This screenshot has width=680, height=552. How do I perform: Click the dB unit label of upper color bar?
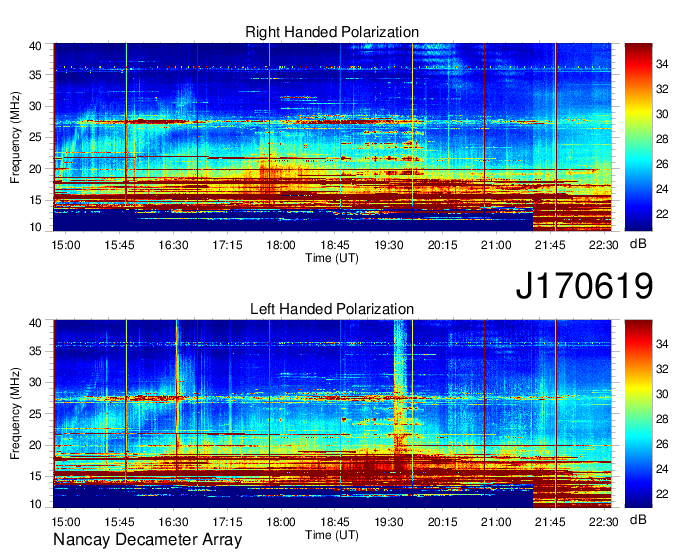[x=638, y=244]
